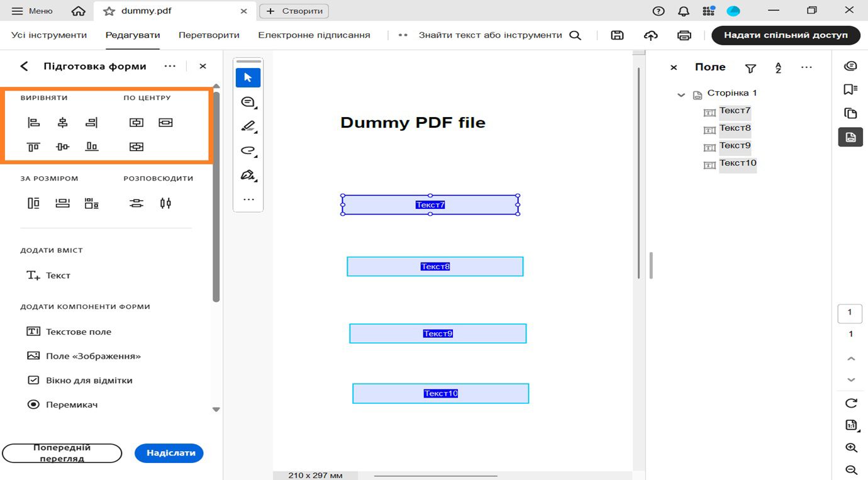Viewport: 868px width, 480px height.
Task: Print the document
Action: (684, 35)
